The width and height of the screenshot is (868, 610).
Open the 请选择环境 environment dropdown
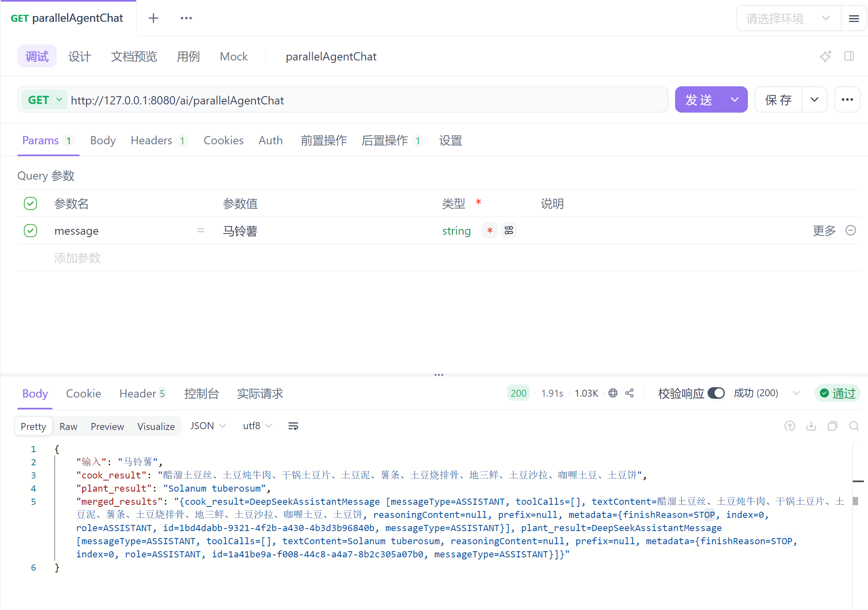789,18
